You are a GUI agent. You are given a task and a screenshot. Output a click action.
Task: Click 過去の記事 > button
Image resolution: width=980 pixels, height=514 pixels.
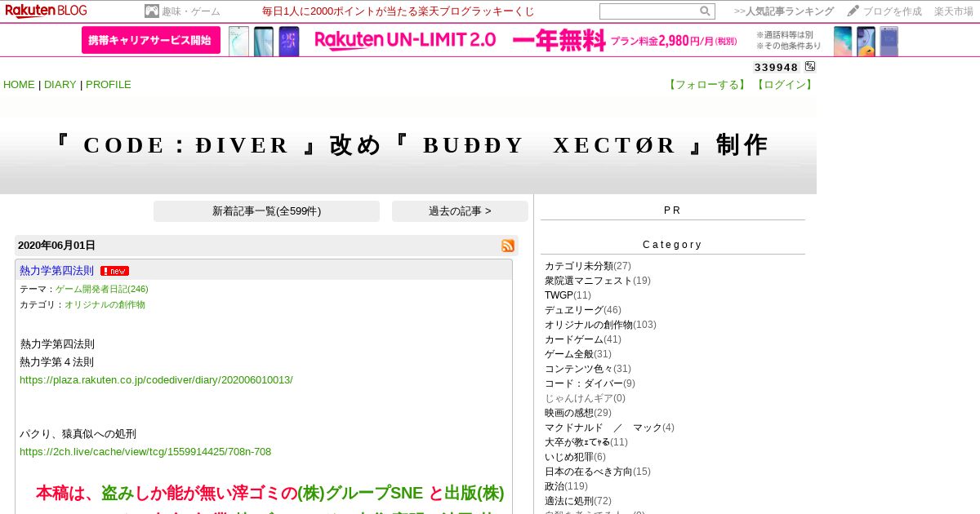click(x=460, y=211)
